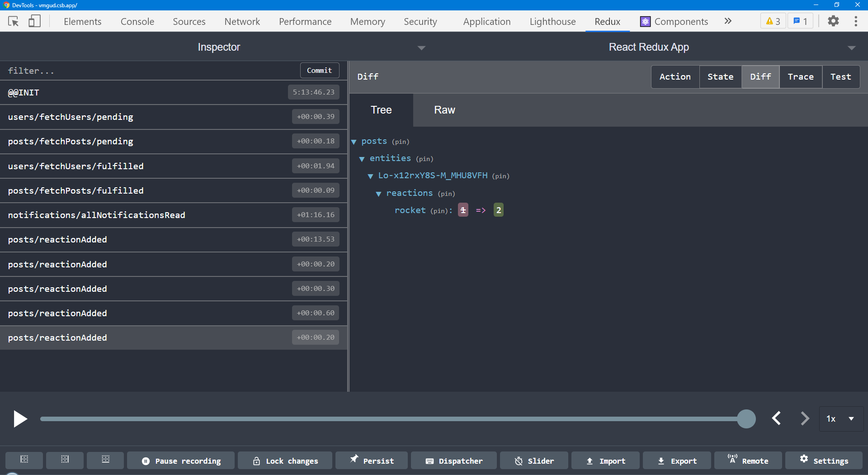Step to the previous action
Image resolution: width=868 pixels, height=475 pixels.
click(x=777, y=418)
